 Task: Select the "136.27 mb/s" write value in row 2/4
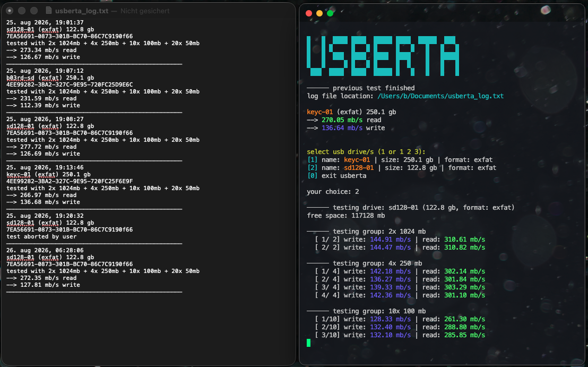tap(390, 279)
